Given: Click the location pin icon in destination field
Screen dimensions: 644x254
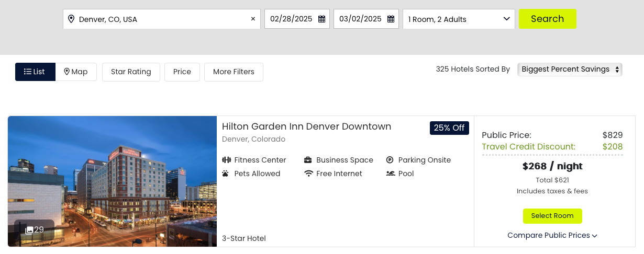Looking at the screenshot, I should (x=71, y=19).
